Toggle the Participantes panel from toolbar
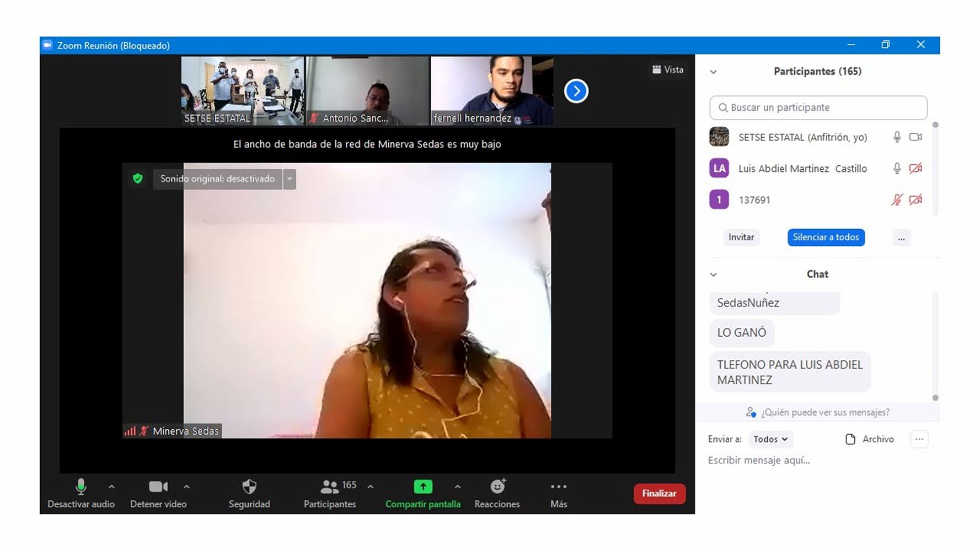This screenshot has width=980, height=551. [x=330, y=493]
